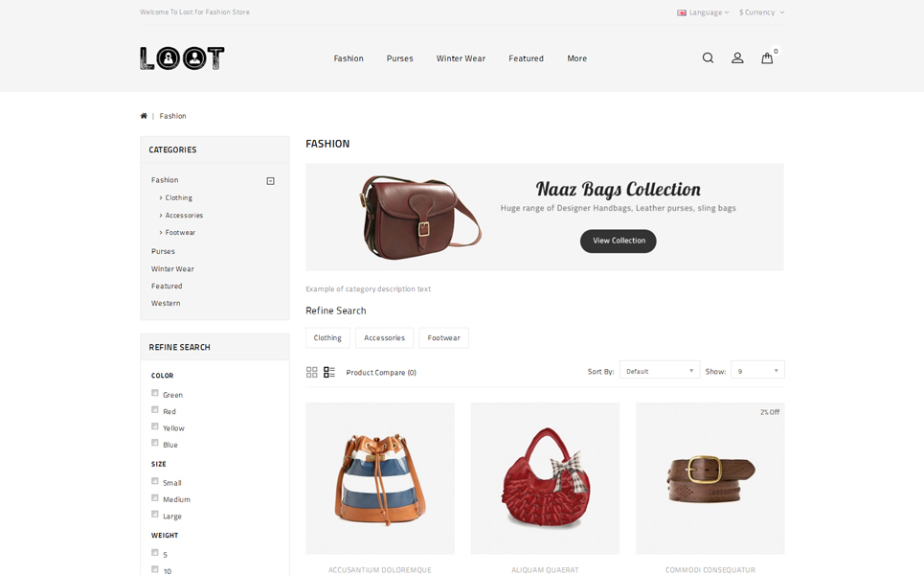The width and height of the screenshot is (924, 575).
Task: Open the Sort By dropdown
Action: click(660, 370)
